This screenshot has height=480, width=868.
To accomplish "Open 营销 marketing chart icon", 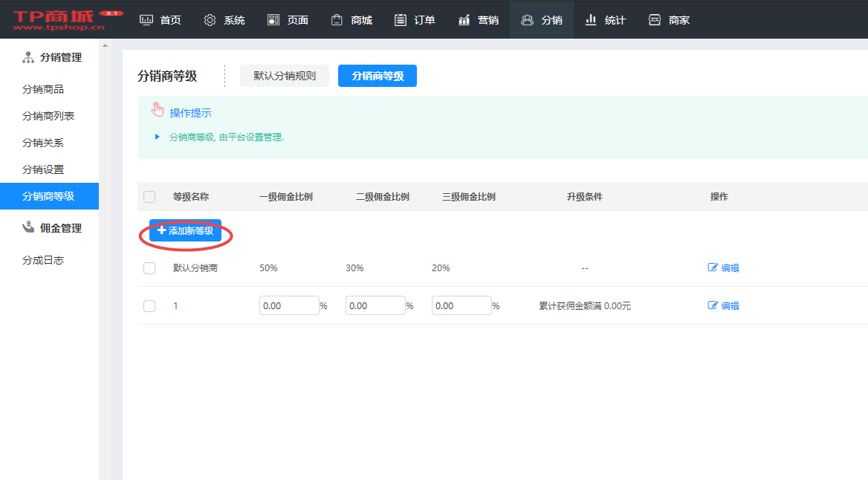I will pyautogui.click(x=464, y=20).
